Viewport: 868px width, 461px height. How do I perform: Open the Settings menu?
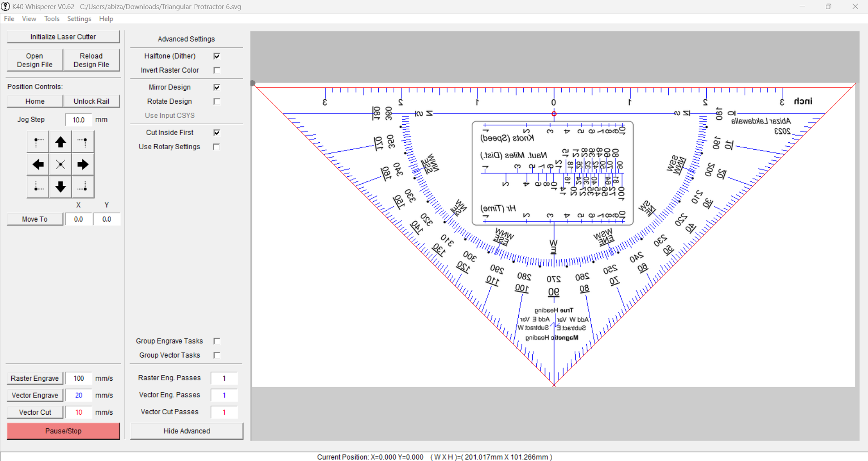[x=79, y=19]
